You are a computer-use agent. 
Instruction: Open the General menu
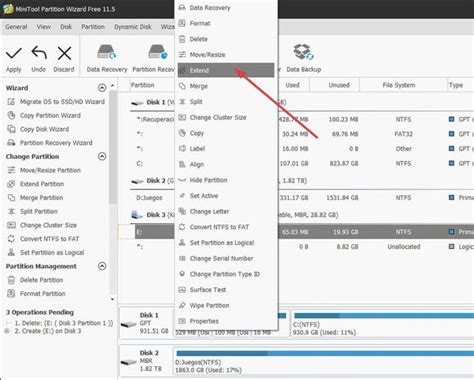click(x=16, y=27)
